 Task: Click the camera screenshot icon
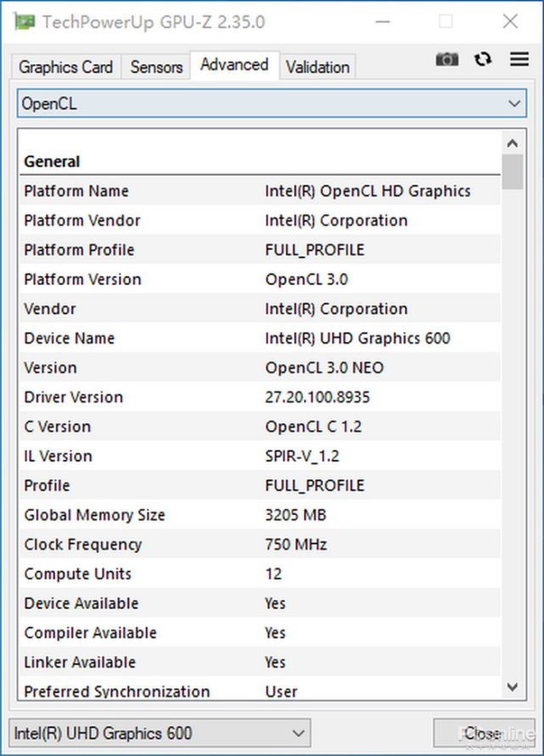pyautogui.click(x=447, y=59)
